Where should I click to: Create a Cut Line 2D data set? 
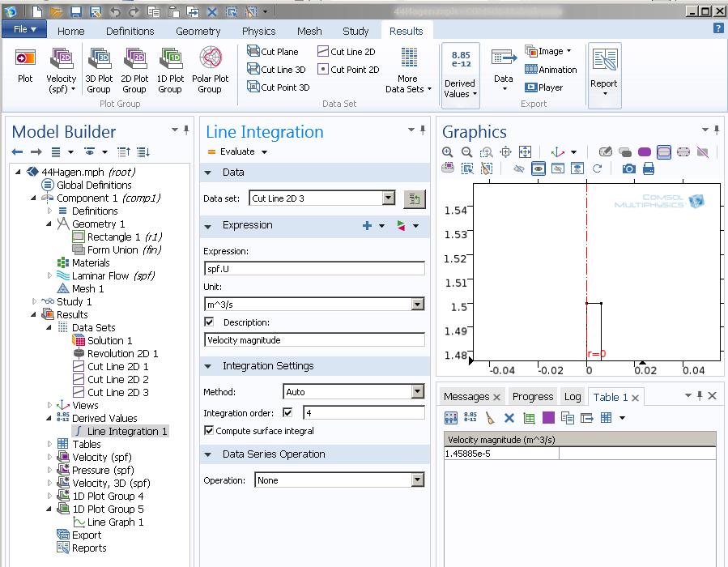click(347, 51)
